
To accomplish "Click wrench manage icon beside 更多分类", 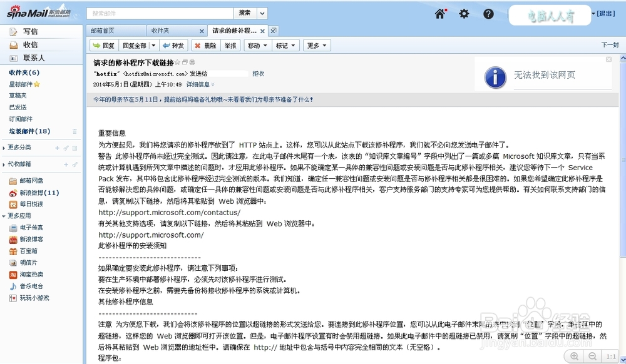I will (66, 148).
